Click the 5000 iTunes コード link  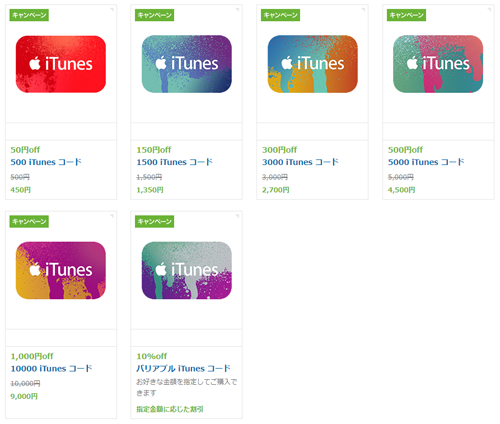(426, 162)
